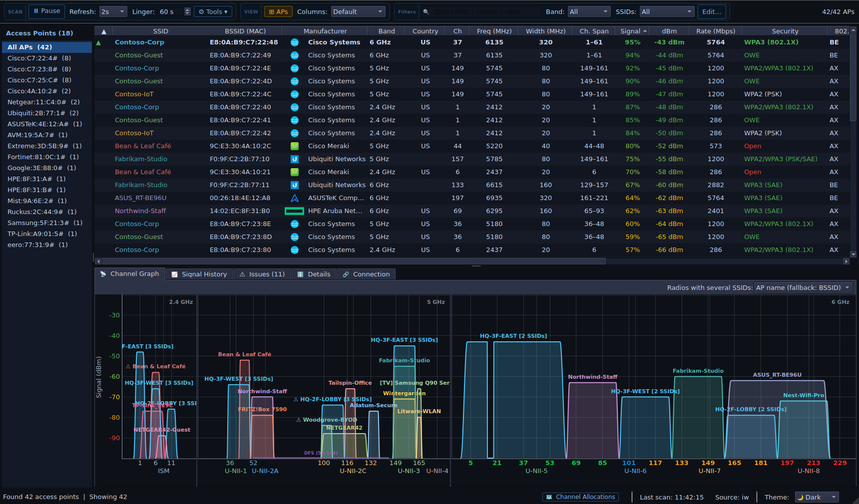Click the Pause scanning button
The image size is (859, 504).
point(46,11)
